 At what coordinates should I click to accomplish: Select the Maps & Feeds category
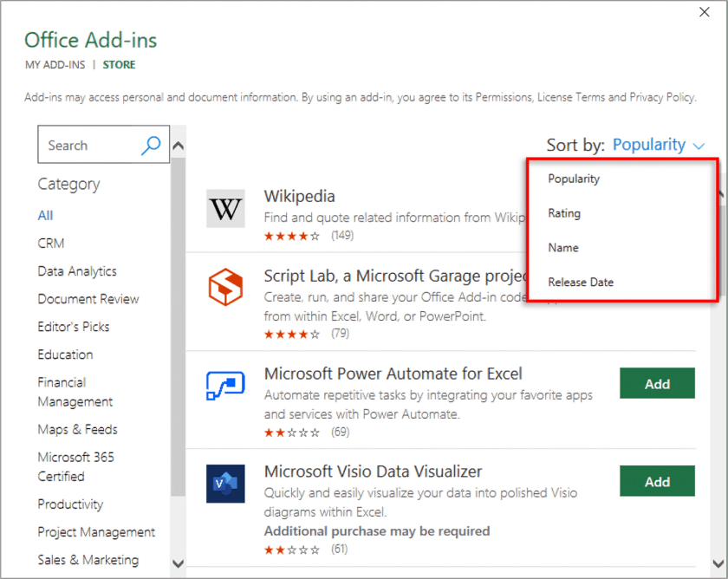[x=77, y=430]
